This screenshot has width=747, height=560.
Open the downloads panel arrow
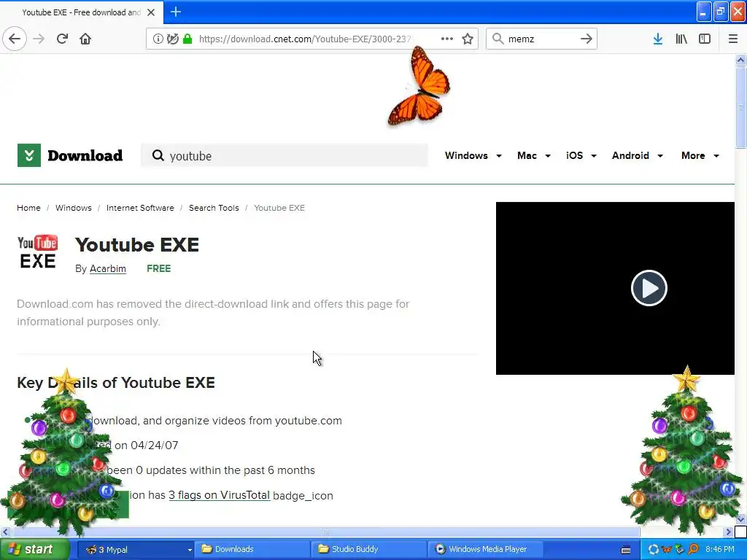[x=658, y=39]
